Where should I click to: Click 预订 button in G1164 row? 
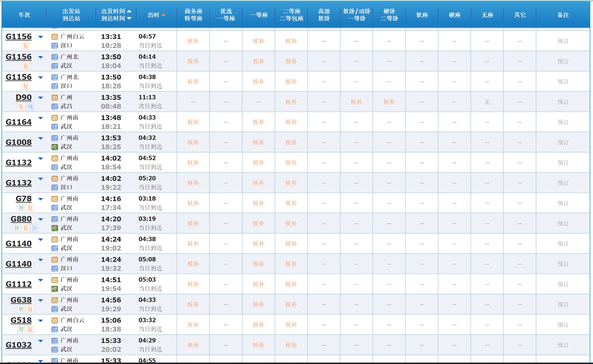pos(563,122)
